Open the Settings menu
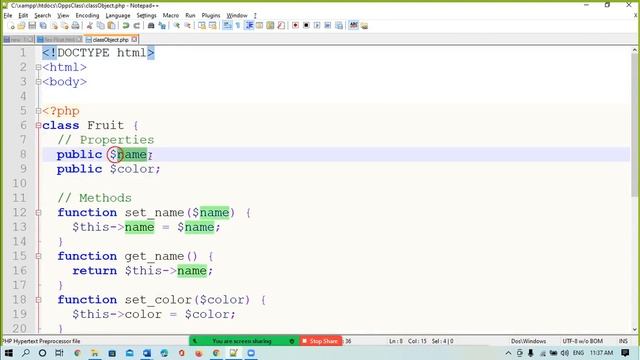This screenshot has width=640, height=360. pyautogui.click(x=146, y=16)
